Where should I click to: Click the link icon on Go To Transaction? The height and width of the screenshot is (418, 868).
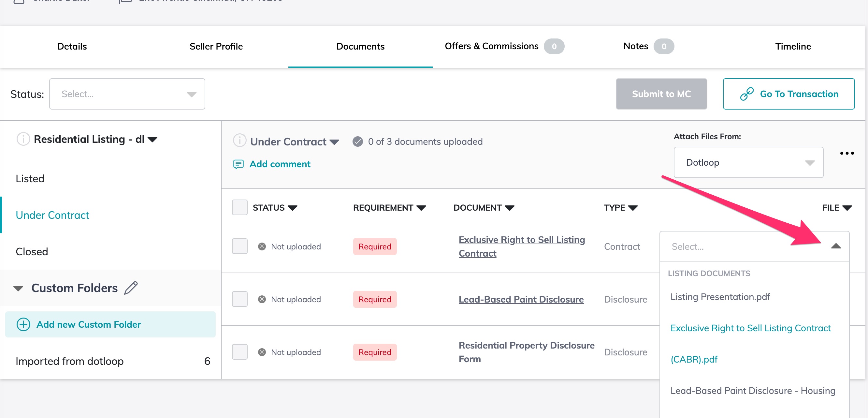(747, 94)
